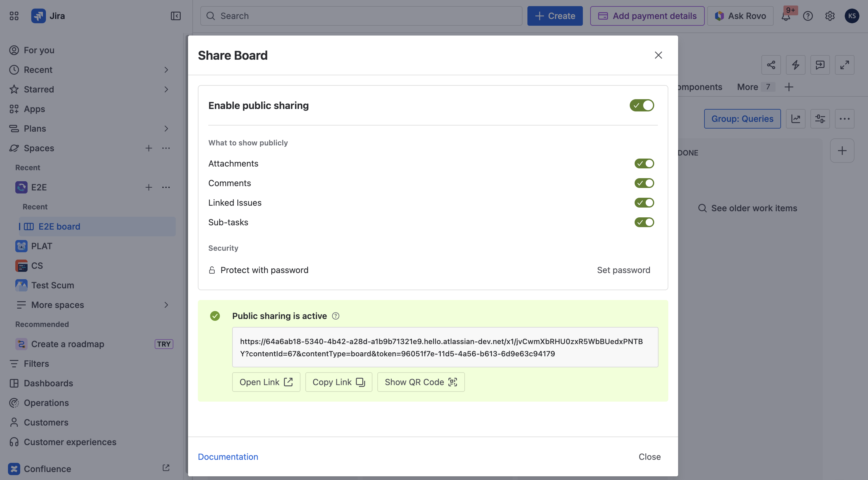Open the KS profile avatar
The image size is (868, 480).
pos(851,16)
